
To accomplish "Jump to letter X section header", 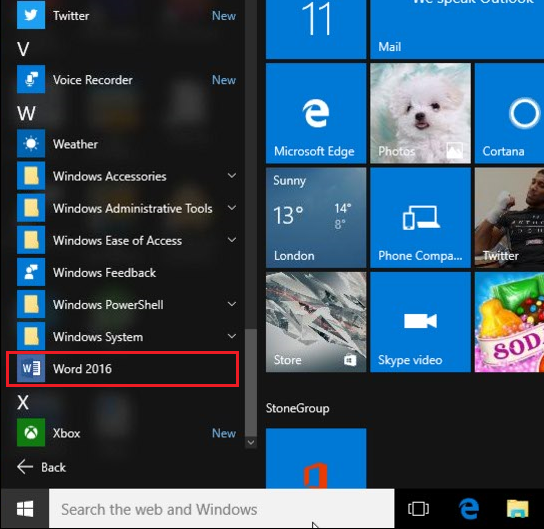I will coord(23,402).
